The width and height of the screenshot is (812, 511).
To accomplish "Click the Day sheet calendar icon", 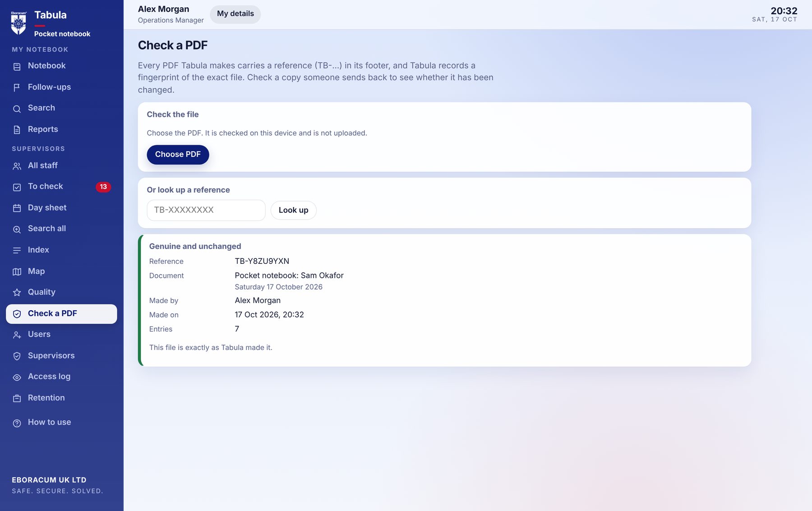I will (x=17, y=208).
